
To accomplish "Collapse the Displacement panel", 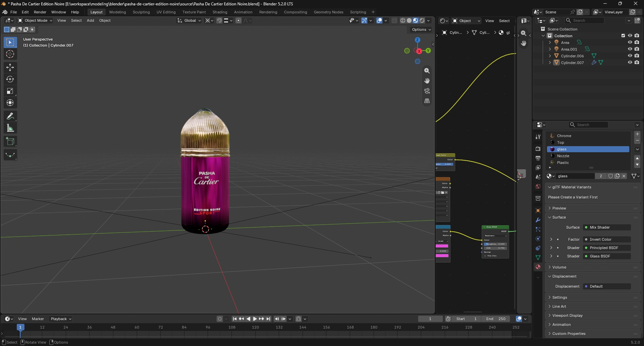I will (565, 276).
